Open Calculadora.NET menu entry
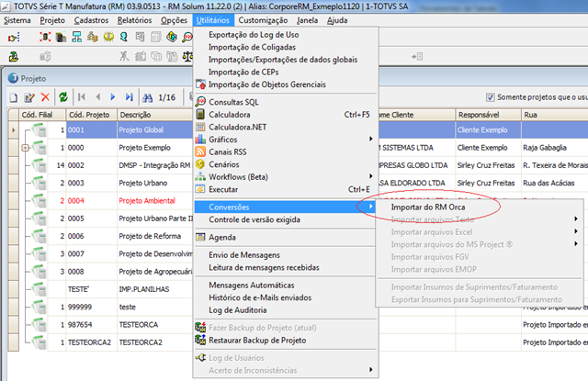 tap(238, 127)
